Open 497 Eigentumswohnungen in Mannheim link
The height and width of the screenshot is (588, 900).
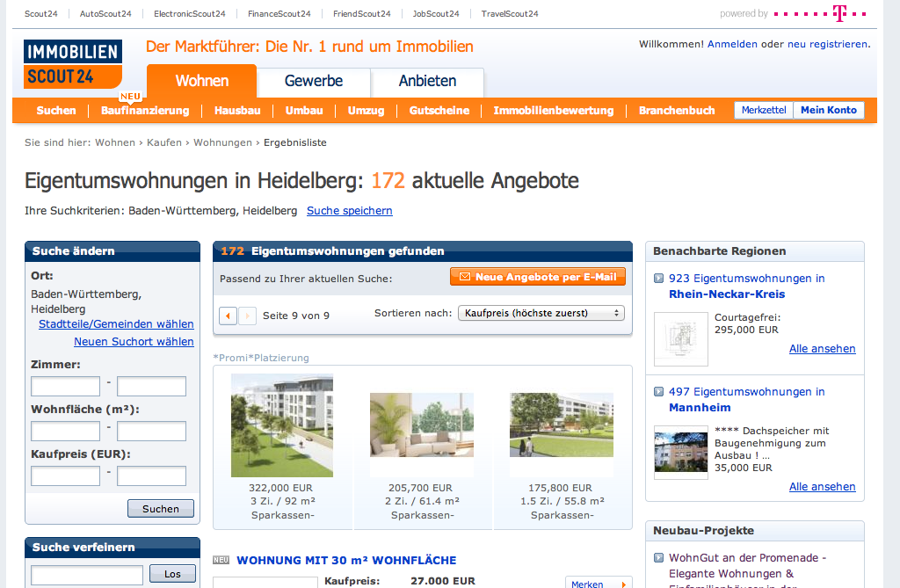tap(747, 400)
